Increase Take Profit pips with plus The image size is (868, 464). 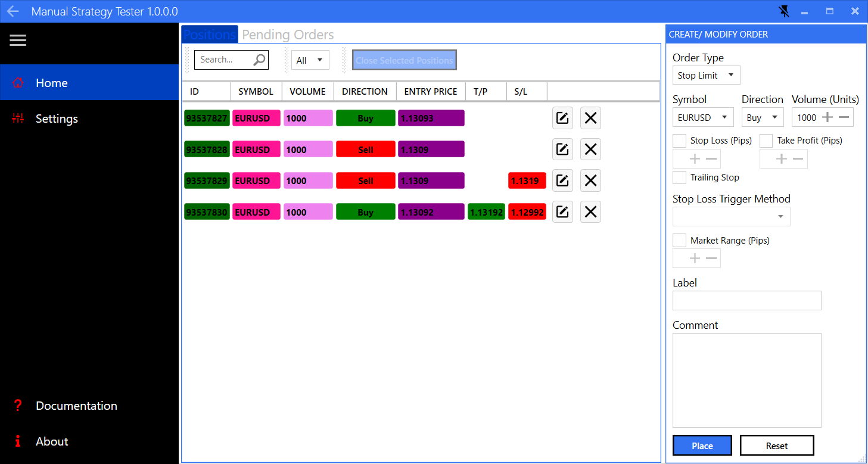[x=782, y=159]
